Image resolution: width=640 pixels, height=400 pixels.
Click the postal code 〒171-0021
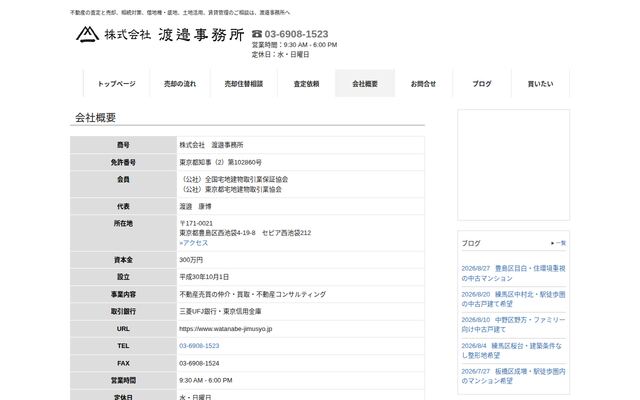[x=196, y=223]
